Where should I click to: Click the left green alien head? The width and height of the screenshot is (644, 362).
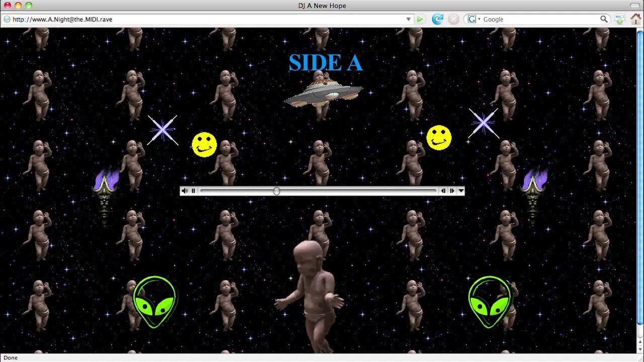click(x=155, y=302)
